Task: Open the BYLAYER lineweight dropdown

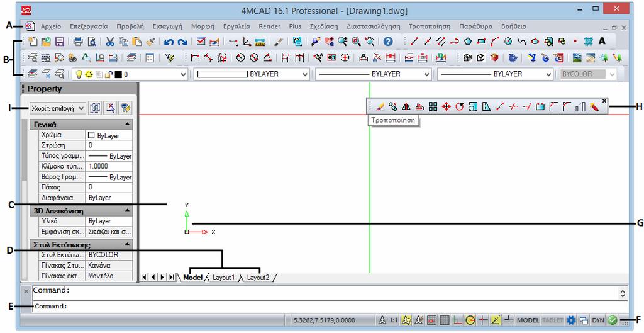Action: point(548,74)
